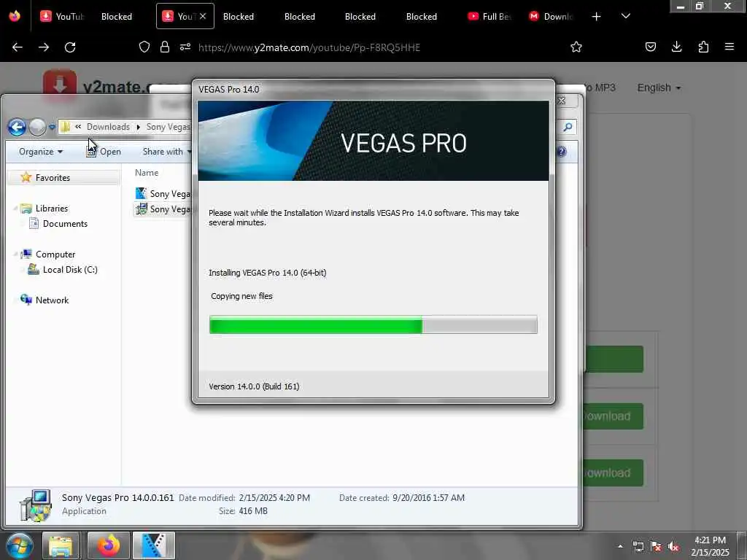Open the taskbar clock and date

pos(710,546)
